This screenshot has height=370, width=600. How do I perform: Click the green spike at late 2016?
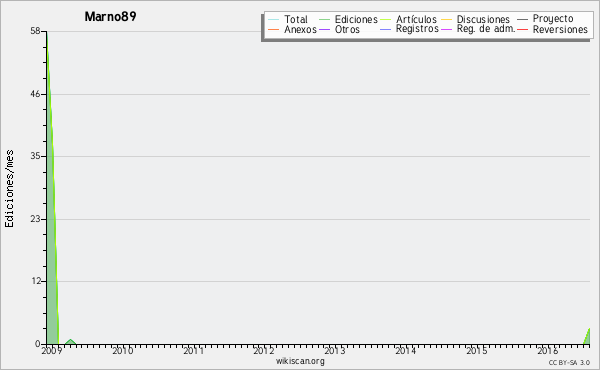pos(587,337)
